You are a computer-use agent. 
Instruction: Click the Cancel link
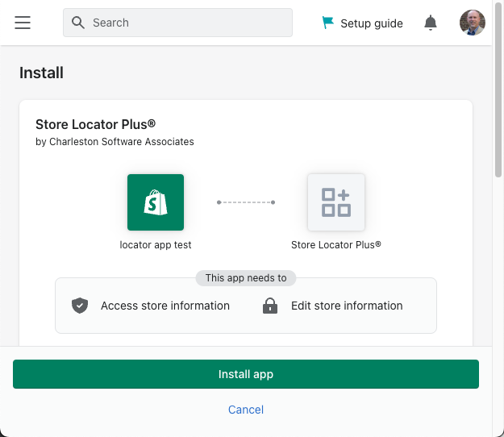click(x=246, y=410)
